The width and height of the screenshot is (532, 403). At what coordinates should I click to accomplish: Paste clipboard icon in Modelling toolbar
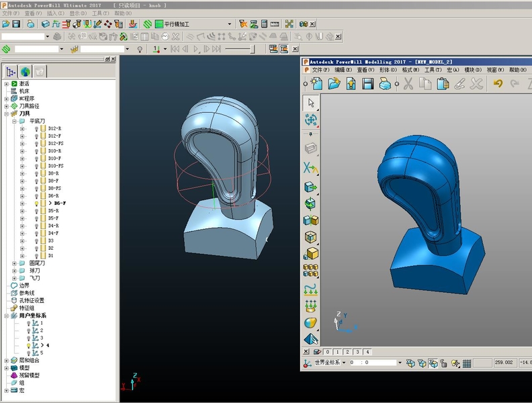[443, 83]
